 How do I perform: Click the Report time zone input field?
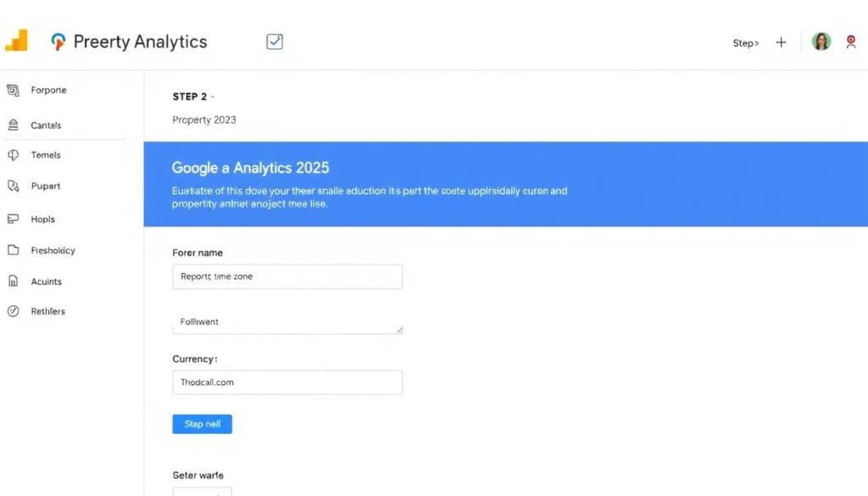click(x=287, y=276)
